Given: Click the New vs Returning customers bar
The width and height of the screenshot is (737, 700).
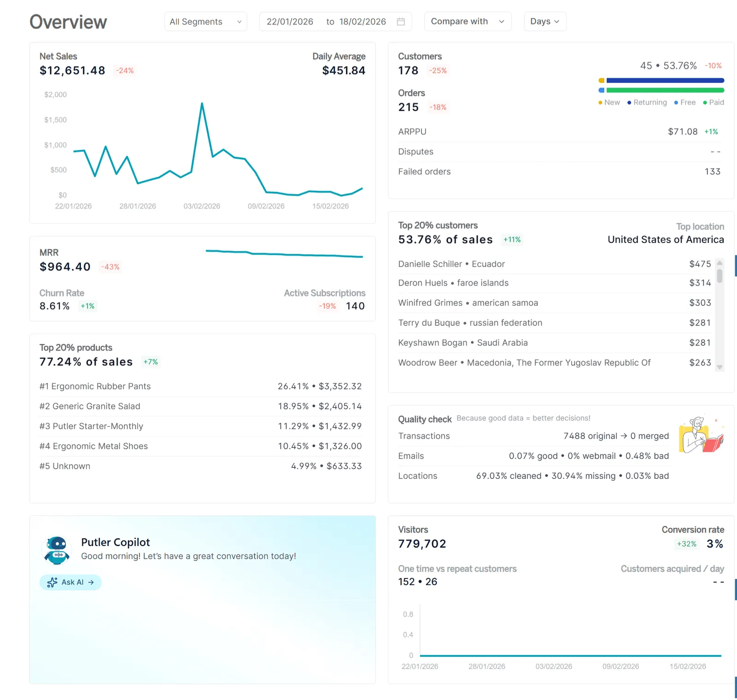Looking at the screenshot, I should [661, 81].
